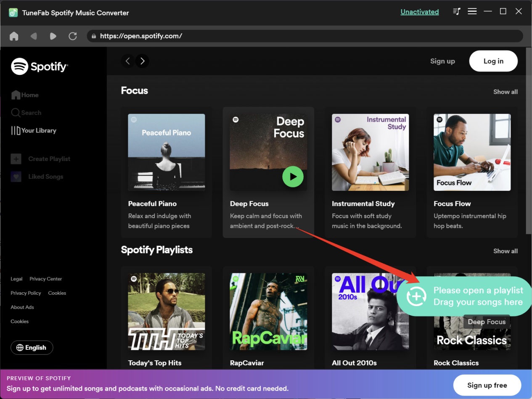Image resolution: width=532 pixels, height=399 pixels.
Task: Open the Privacy Policy link
Action: tap(26, 293)
